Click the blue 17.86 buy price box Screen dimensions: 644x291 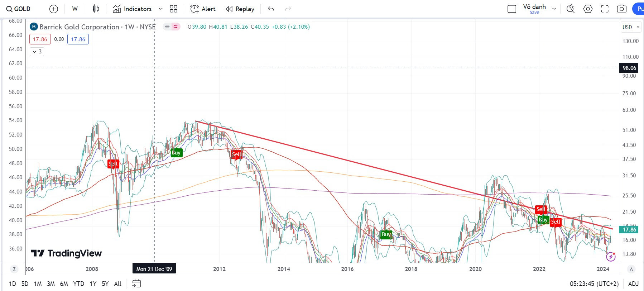(x=78, y=39)
